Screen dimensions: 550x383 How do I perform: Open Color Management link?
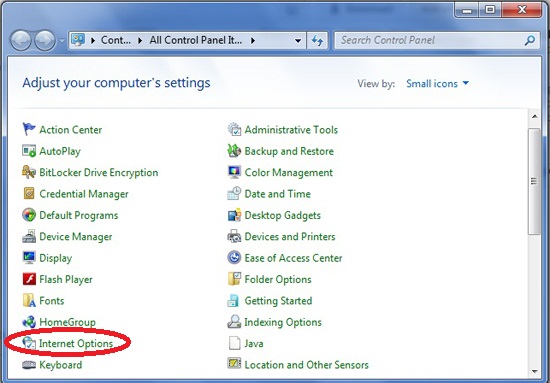click(x=289, y=173)
